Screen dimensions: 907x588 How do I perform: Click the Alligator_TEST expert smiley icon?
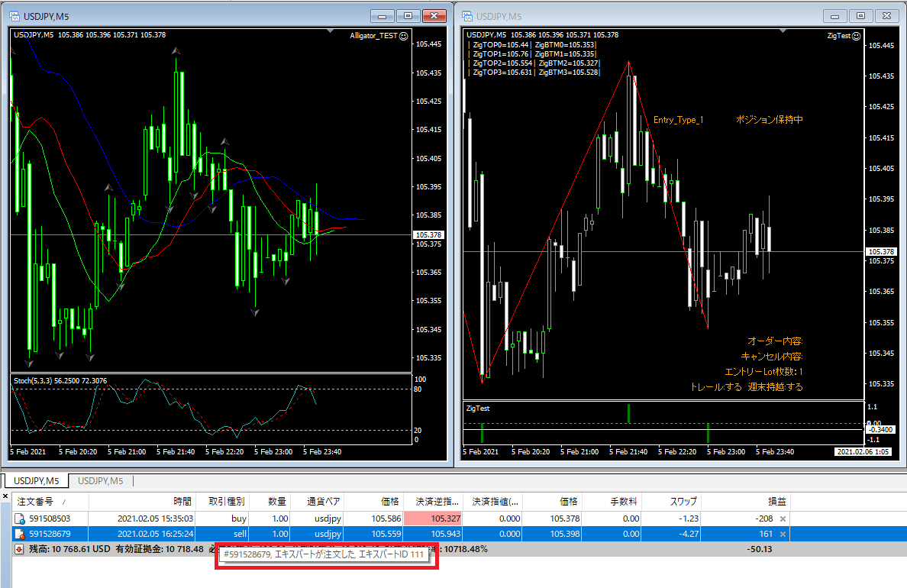click(403, 35)
